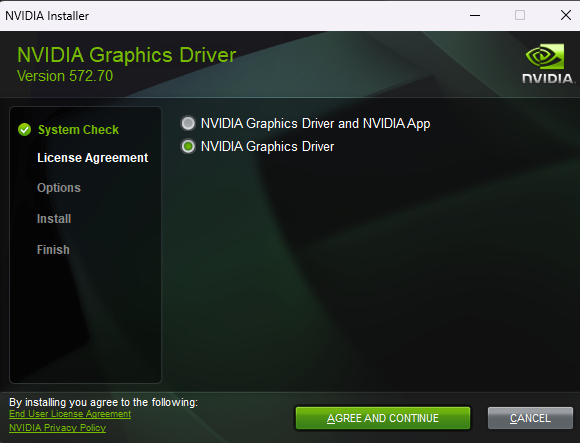Click the disabled maximize window icon

click(520, 16)
